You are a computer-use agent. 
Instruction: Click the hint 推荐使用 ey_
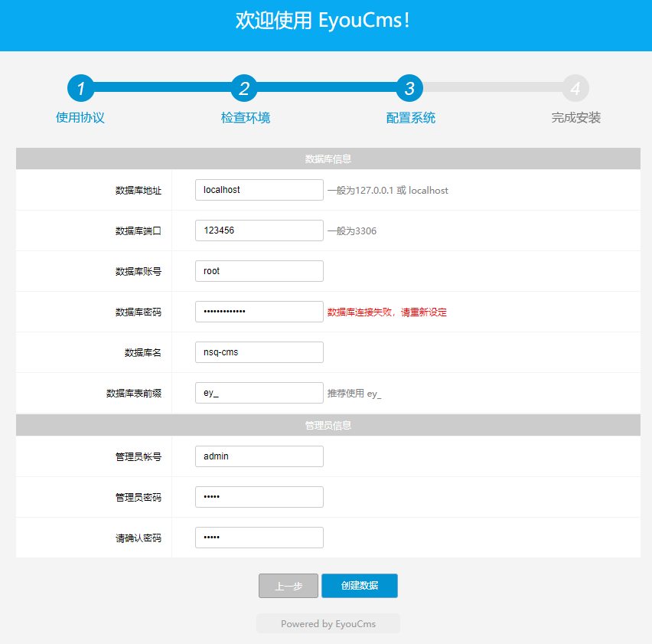(x=354, y=394)
